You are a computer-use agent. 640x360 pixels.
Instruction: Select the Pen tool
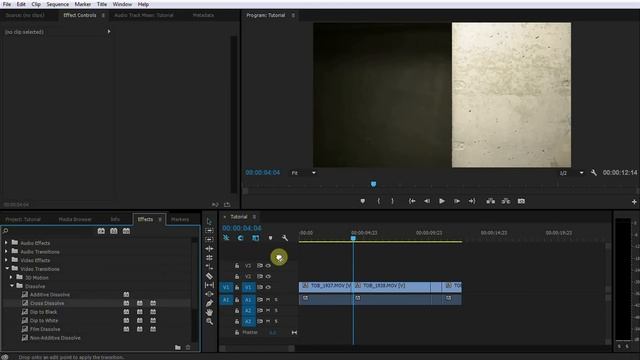(x=209, y=303)
